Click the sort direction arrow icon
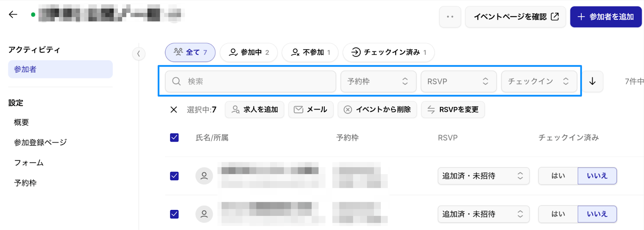The width and height of the screenshot is (644, 230). [x=592, y=81]
